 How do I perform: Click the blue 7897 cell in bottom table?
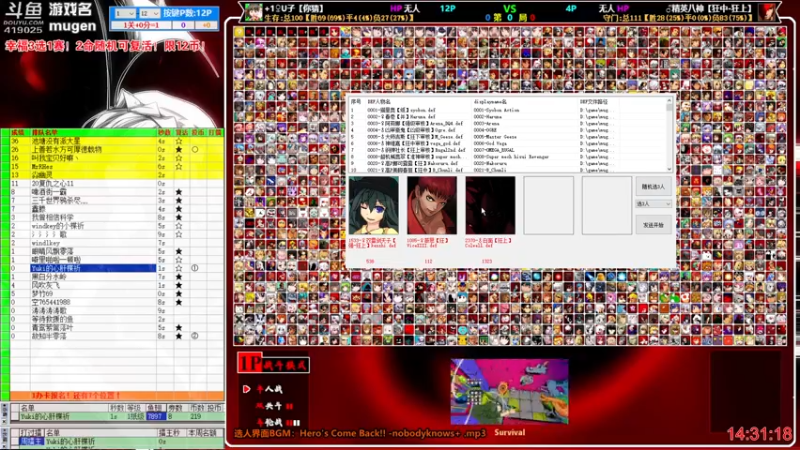point(155,416)
